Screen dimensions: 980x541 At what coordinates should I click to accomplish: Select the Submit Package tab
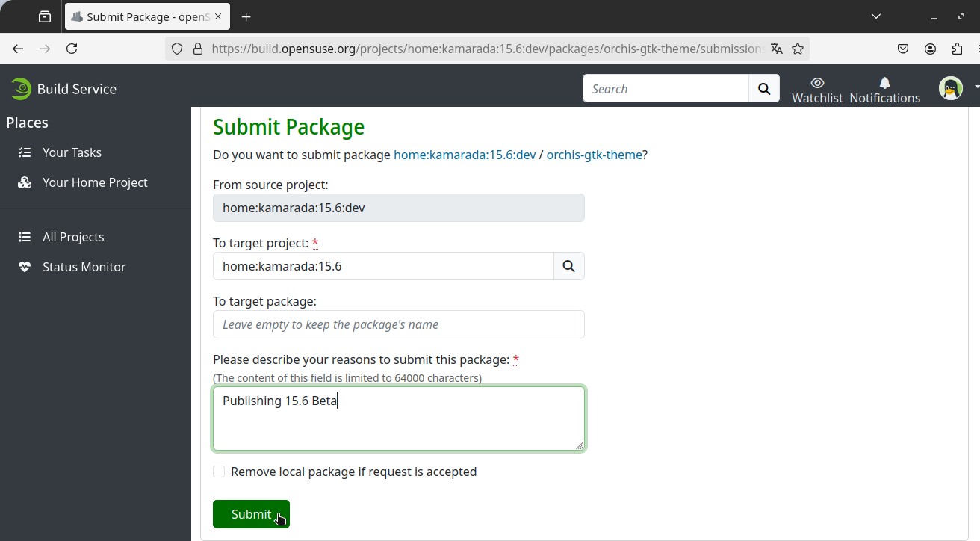pos(148,16)
